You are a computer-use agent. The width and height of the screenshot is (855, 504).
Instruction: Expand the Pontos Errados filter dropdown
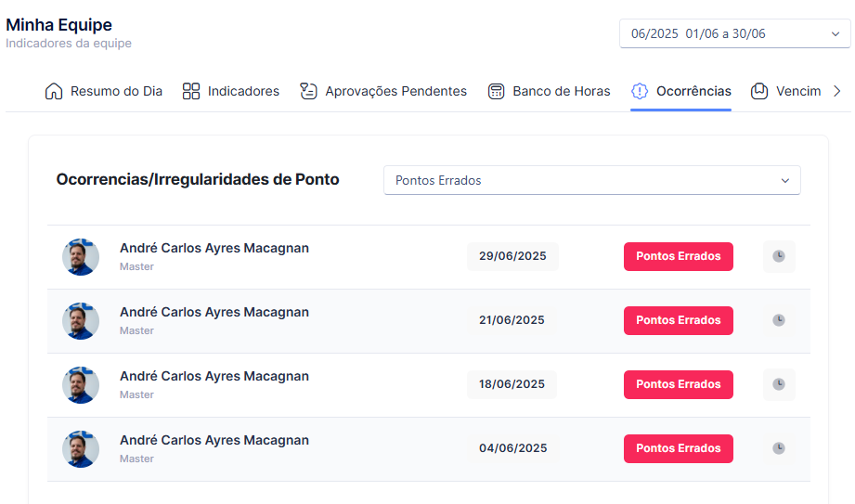click(592, 181)
